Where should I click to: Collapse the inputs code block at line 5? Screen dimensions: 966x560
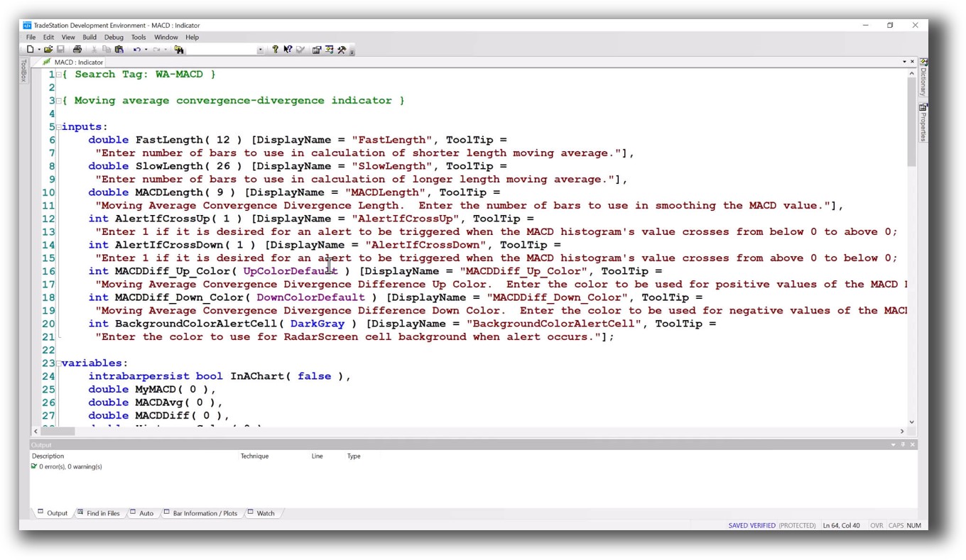(57, 126)
